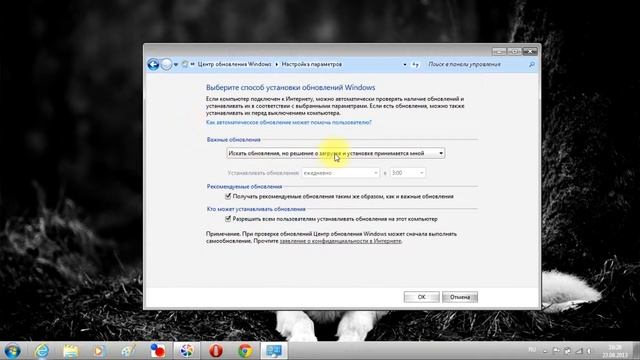The image size is (640, 360).
Task: Toggle 'Получать рекомендуемые обновления' checkbox
Action: coord(228,196)
